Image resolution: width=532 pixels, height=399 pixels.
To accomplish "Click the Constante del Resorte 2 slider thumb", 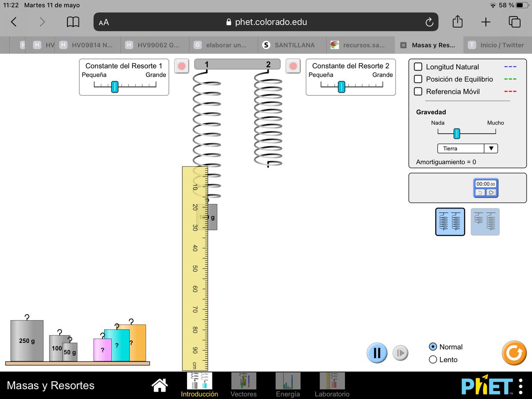I will pos(341,86).
